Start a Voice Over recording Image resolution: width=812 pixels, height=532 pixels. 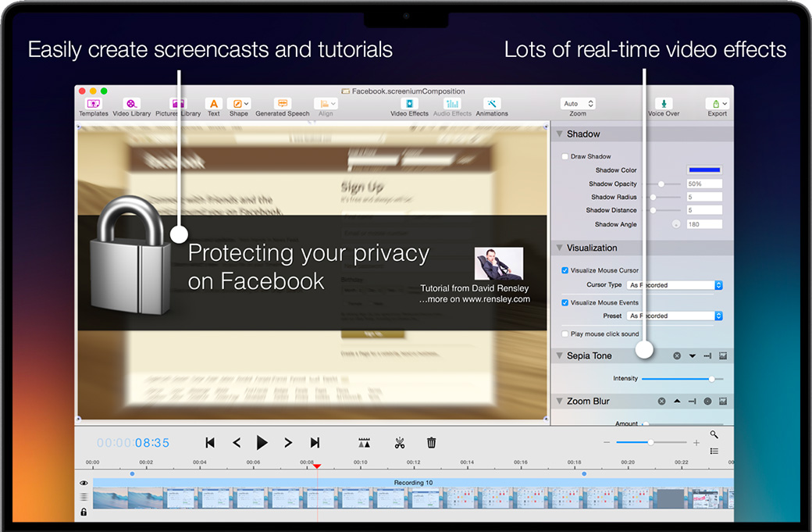pos(663,104)
